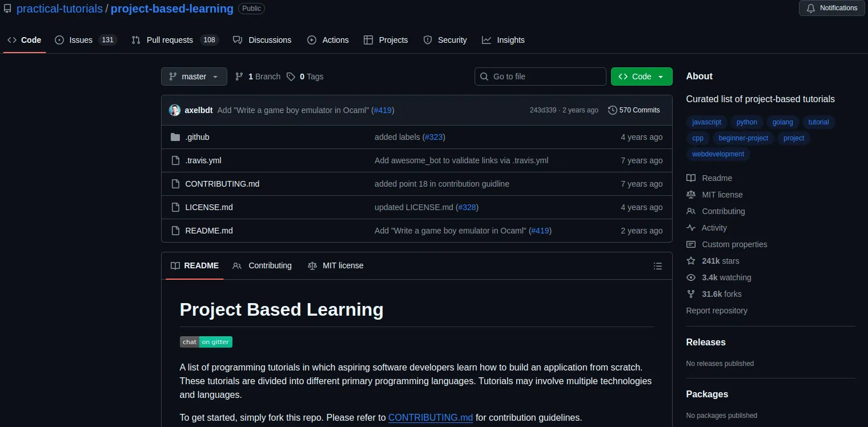
Task: View the 31.6k forks link
Action: click(714, 294)
